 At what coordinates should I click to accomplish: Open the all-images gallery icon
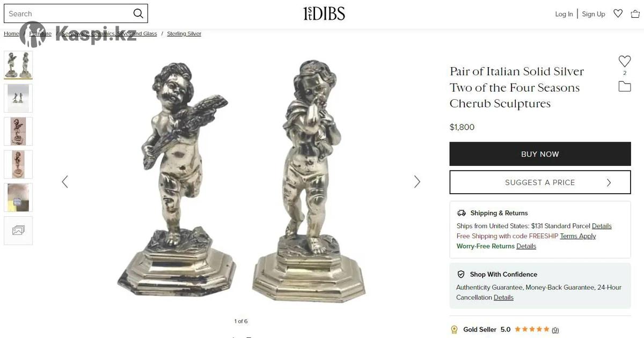(18, 231)
